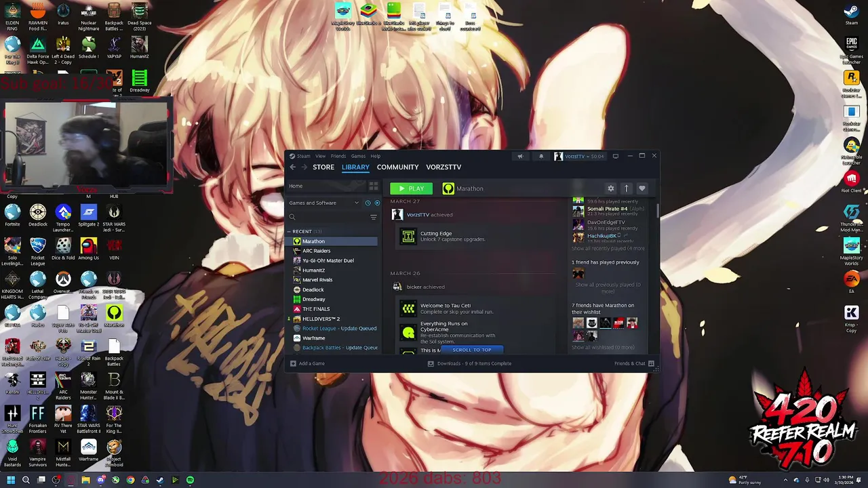Click Show all previously played link
This screenshot has width=868, height=488.
tap(608, 287)
